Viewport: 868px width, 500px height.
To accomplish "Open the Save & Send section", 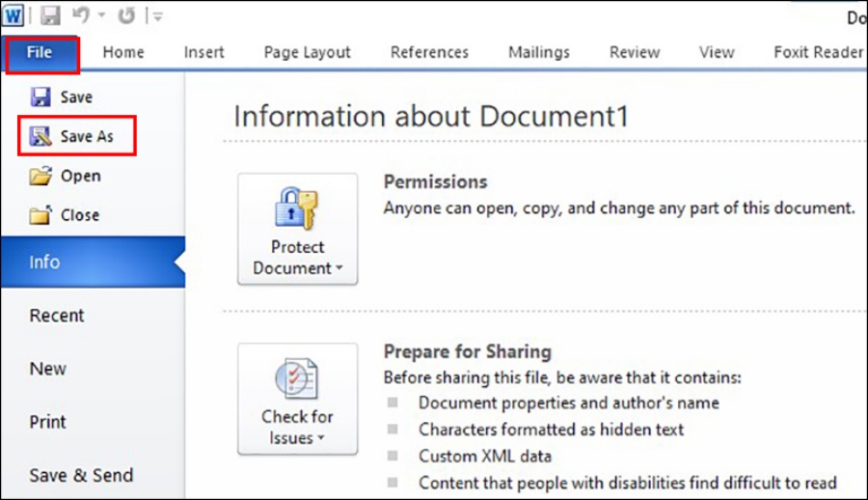I will (x=81, y=475).
